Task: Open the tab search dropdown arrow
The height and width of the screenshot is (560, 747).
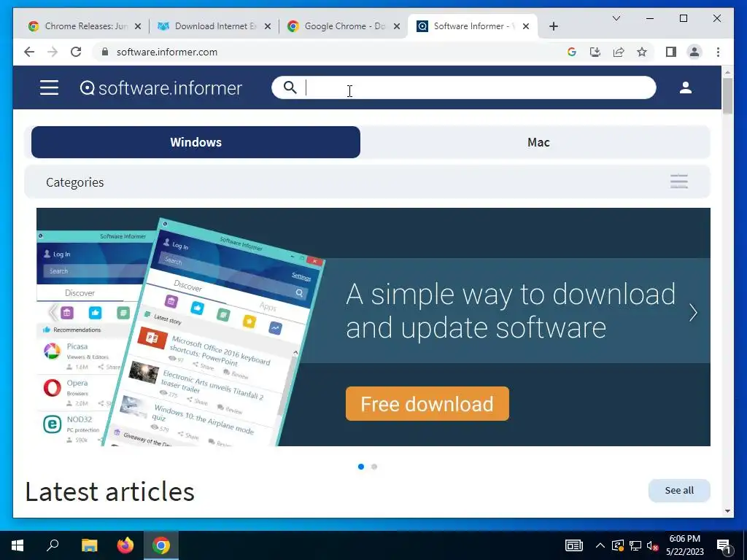Action: (x=616, y=18)
